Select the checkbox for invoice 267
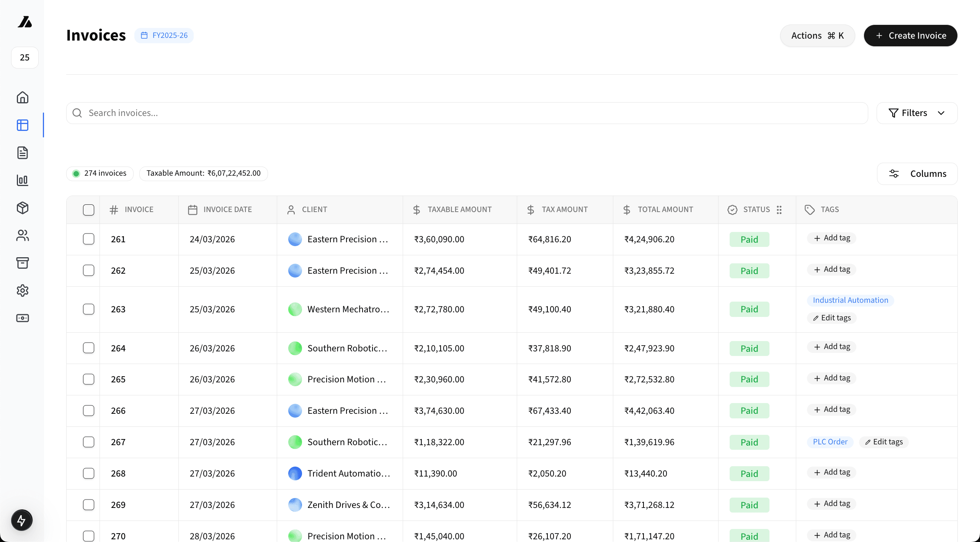Viewport: 980px width, 542px height. [x=88, y=442]
